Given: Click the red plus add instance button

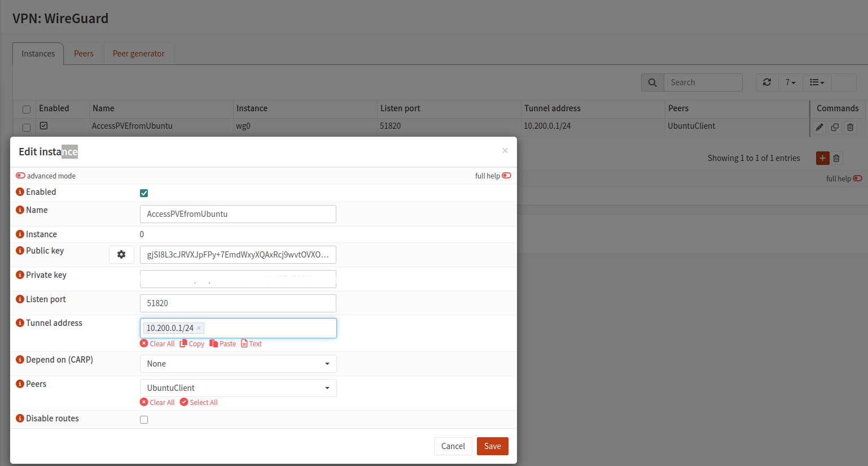Looking at the screenshot, I should (822, 158).
